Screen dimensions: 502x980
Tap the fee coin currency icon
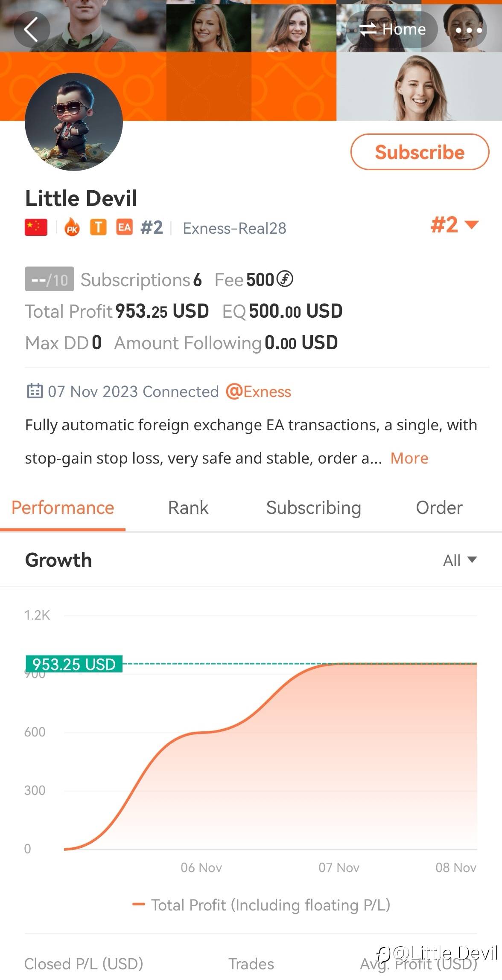point(285,279)
